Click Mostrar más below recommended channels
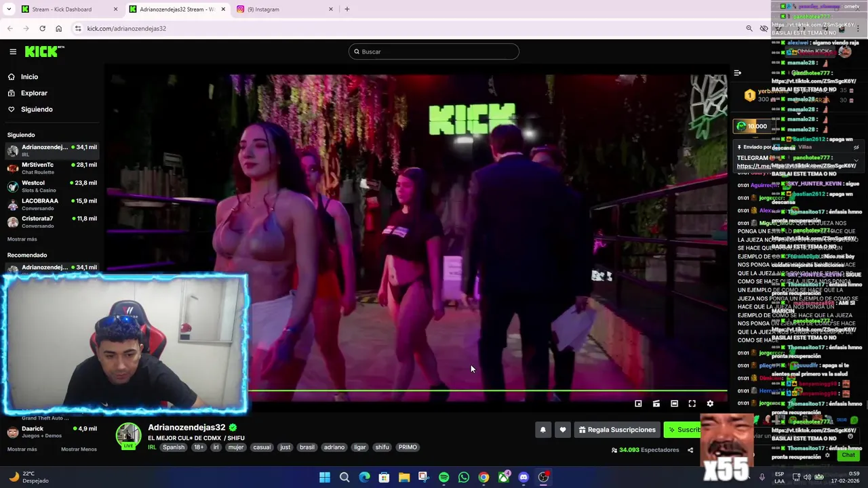Screen dimensions: 868x488 pyautogui.click(x=22, y=449)
